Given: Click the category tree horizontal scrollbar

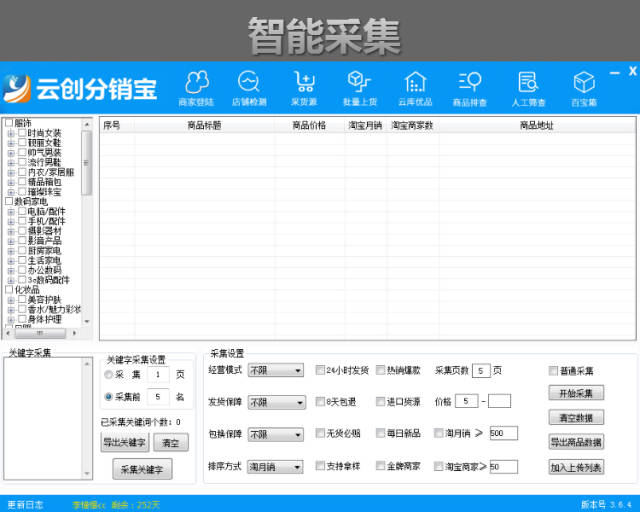Looking at the screenshot, I should pos(41,333).
